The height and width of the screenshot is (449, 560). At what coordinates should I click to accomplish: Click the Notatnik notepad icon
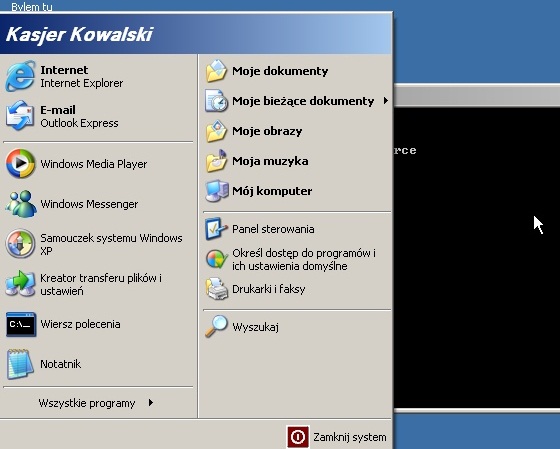point(20,364)
